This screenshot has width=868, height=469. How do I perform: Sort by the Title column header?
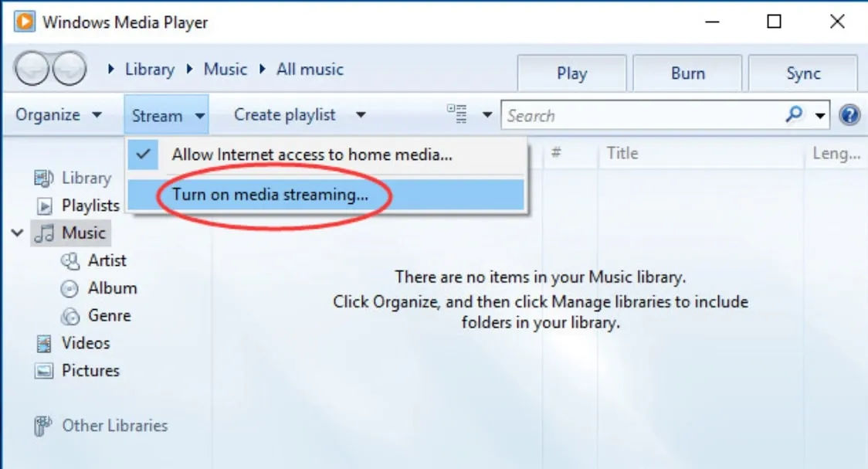(622, 153)
